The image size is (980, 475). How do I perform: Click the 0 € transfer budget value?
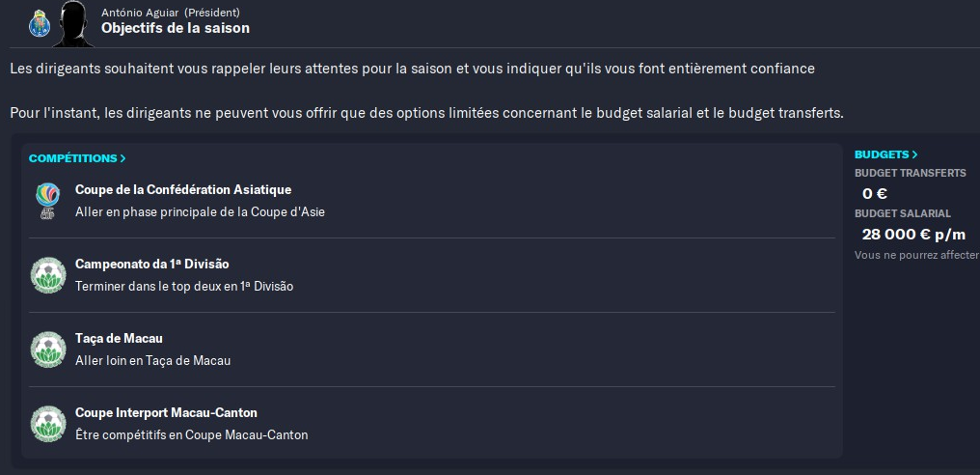pyautogui.click(x=875, y=193)
